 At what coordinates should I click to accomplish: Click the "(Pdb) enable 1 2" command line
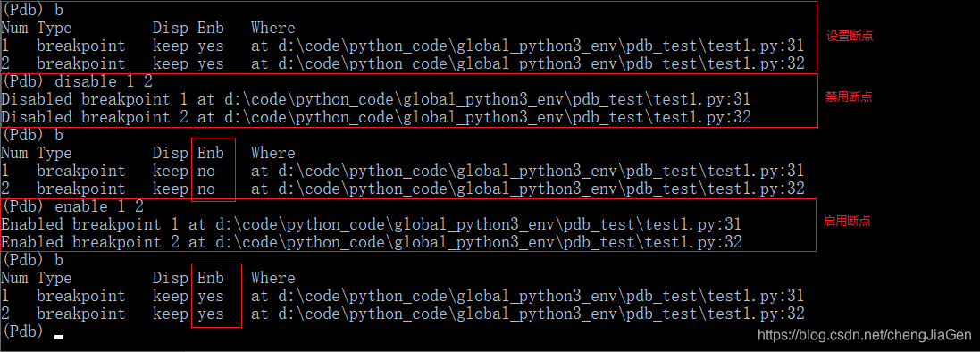[73, 207]
